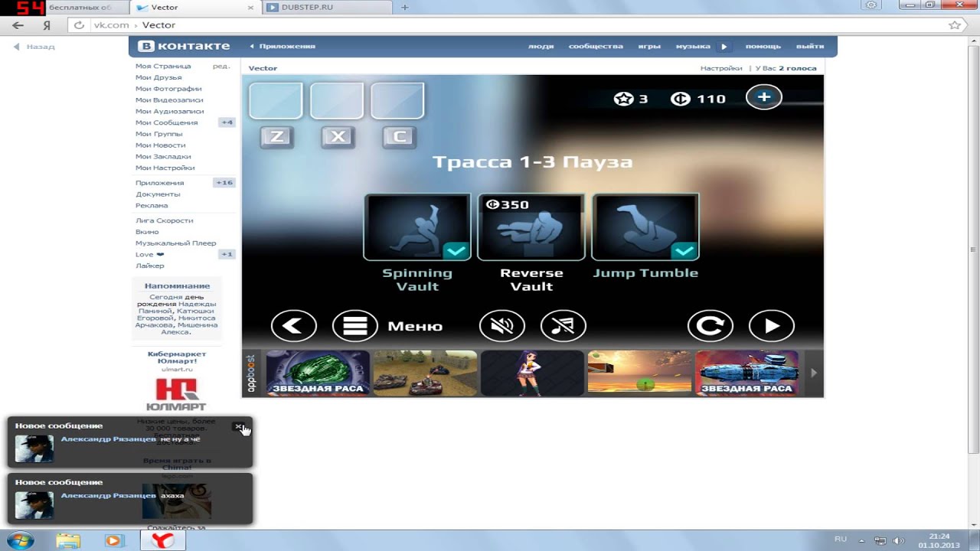Image resolution: width=980 pixels, height=551 pixels.
Task: Open Лига Скорости in sidebar
Action: 164,220
